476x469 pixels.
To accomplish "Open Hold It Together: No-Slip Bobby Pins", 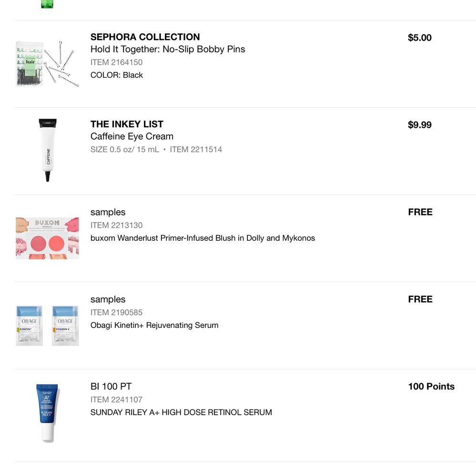I will coord(168,49).
